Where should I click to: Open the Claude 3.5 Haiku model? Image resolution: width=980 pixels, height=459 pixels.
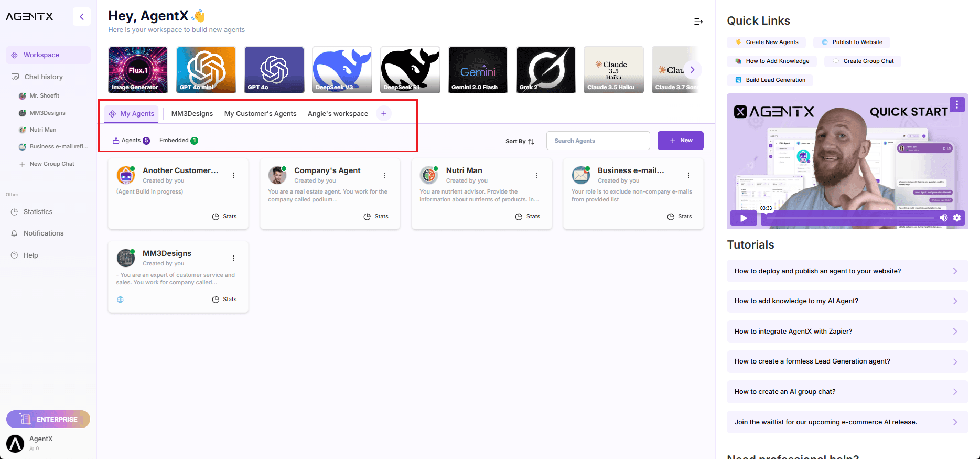613,70
